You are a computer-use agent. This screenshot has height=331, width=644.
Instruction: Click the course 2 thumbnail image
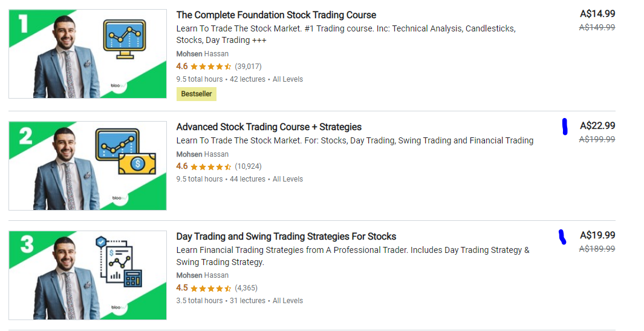[x=88, y=166]
